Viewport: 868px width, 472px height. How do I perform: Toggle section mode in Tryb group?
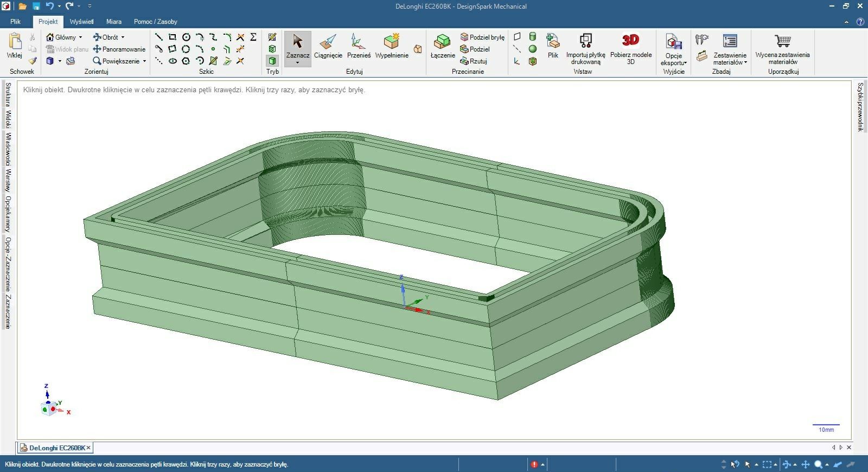(272, 49)
